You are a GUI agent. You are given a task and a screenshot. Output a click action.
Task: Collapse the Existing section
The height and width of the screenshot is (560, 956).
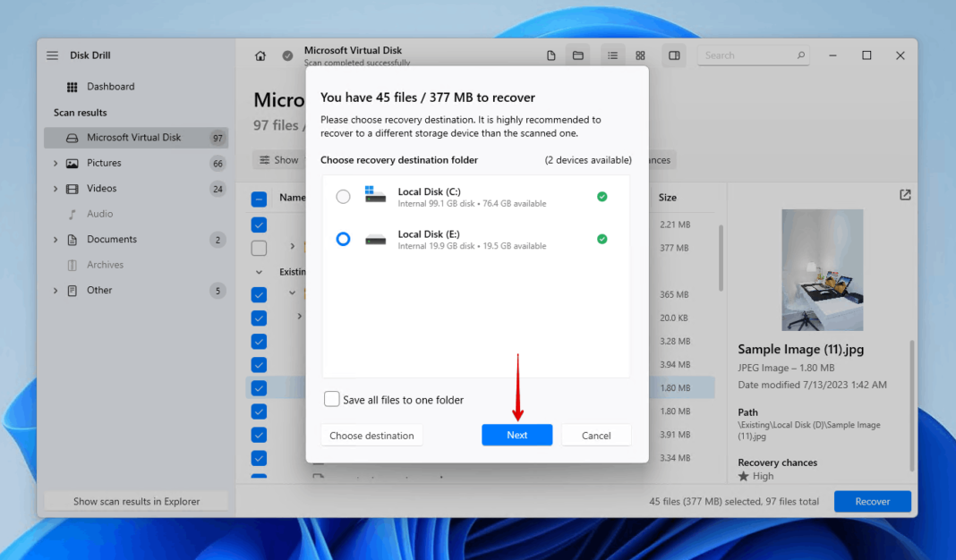pos(259,271)
